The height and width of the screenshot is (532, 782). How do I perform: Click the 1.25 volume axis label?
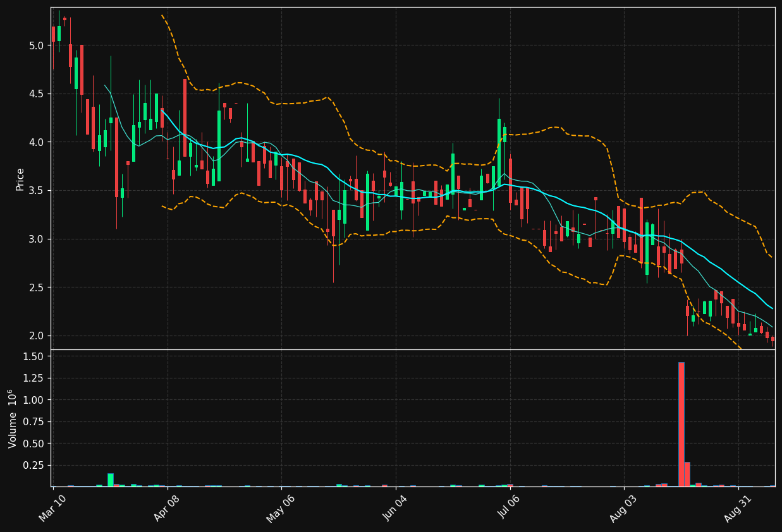(x=34, y=378)
